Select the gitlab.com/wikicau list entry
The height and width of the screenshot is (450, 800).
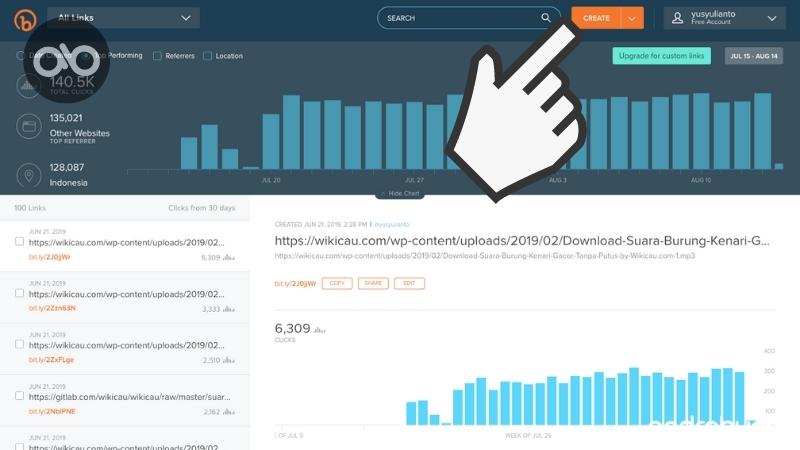click(125, 400)
